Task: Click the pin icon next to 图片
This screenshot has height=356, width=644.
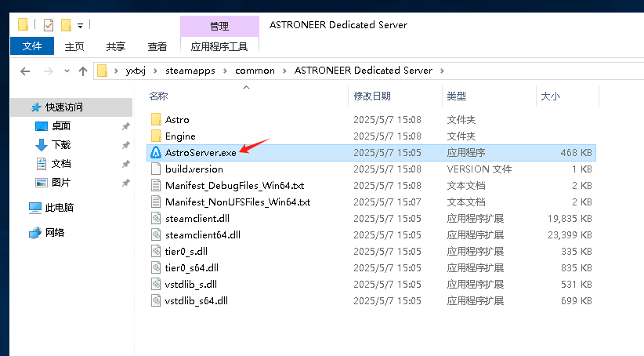Action: pos(125,183)
